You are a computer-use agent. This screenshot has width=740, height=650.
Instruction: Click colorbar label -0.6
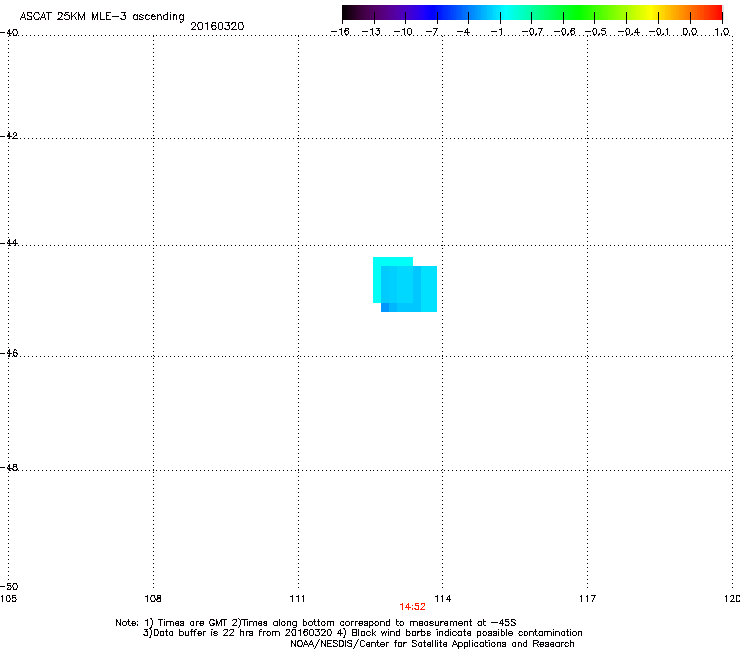pyautogui.click(x=564, y=32)
